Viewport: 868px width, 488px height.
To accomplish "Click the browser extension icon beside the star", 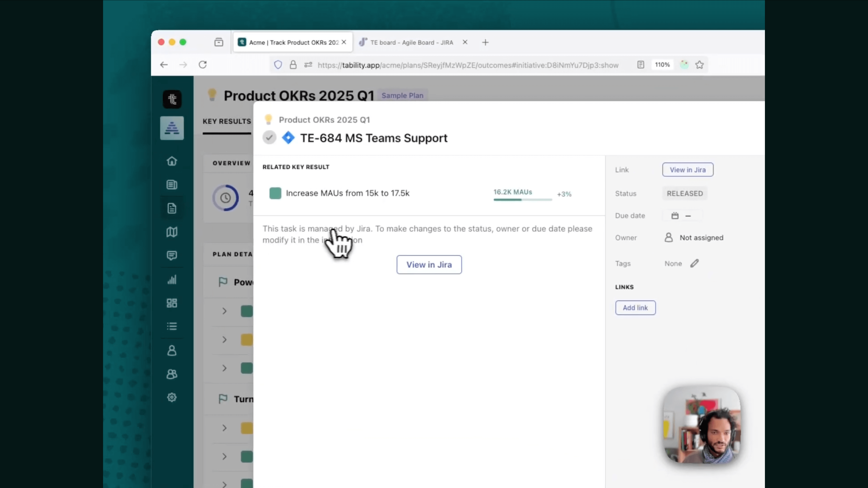I will pyautogui.click(x=684, y=65).
